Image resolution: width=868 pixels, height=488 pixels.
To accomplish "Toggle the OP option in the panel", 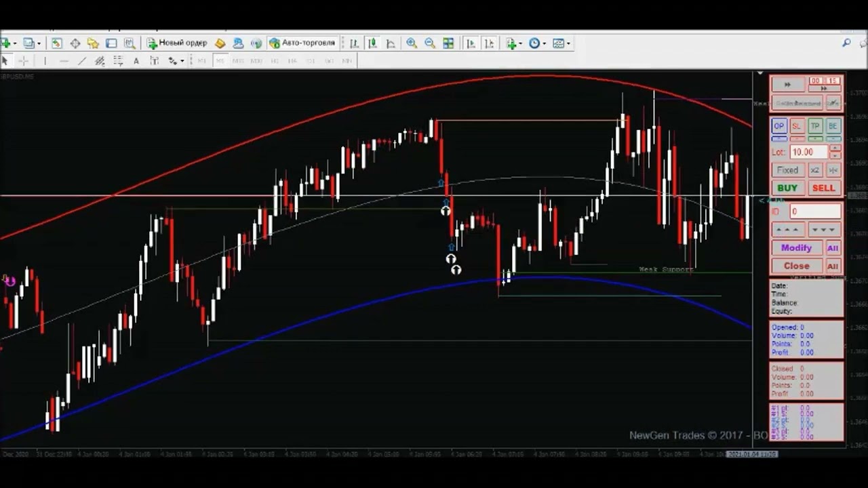I will point(779,126).
